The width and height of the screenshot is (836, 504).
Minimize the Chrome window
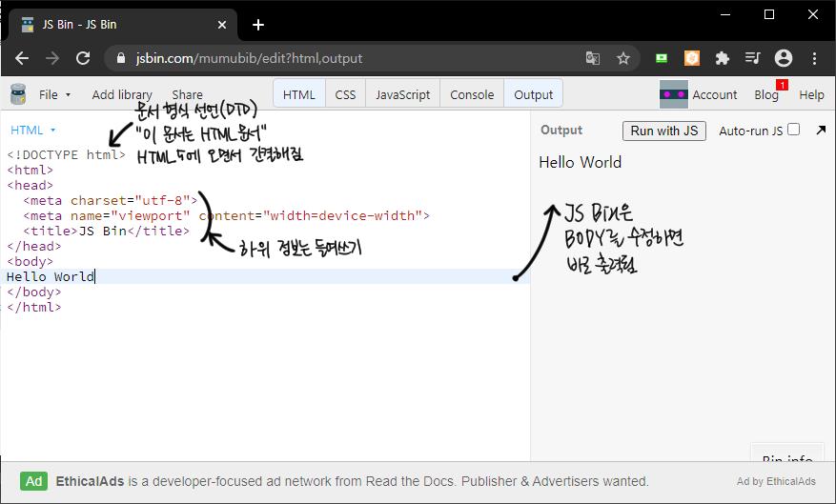pyautogui.click(x=725, y=14)
